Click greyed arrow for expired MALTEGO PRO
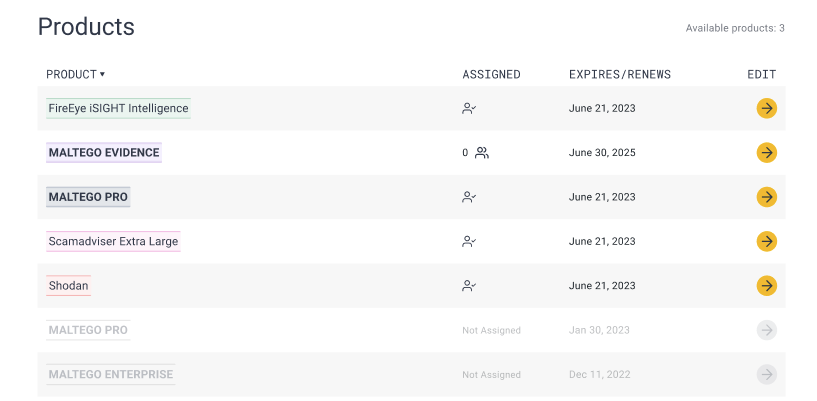Viewport: 817px width, 401px height. [x=766, y=330]
